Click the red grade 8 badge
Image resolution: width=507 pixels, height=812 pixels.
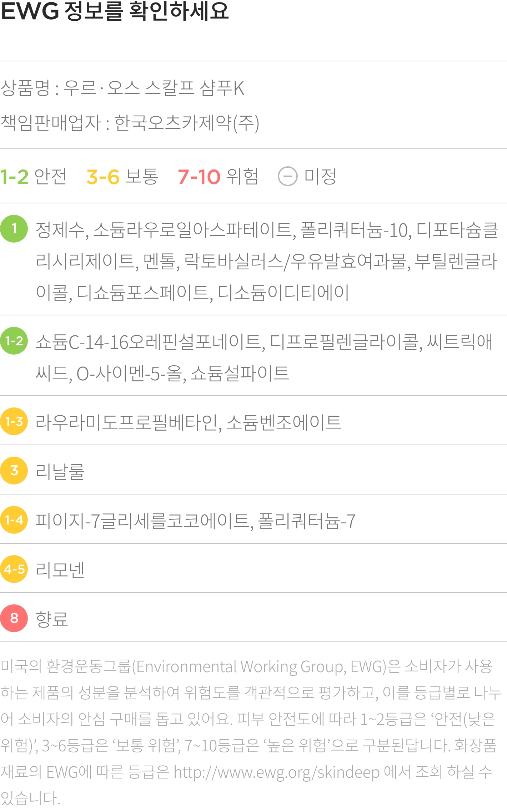(14, 618)
